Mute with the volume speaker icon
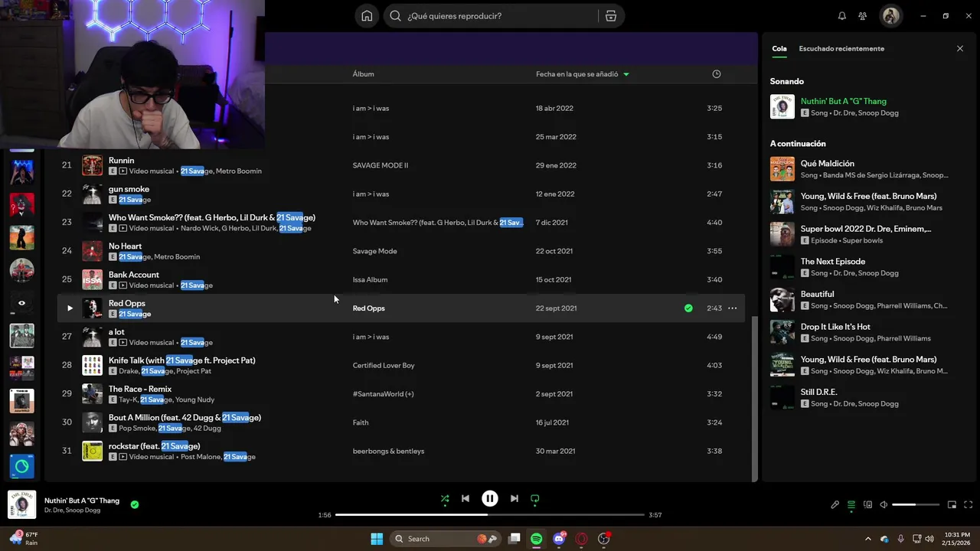980x551 pixels. point(884,504)
